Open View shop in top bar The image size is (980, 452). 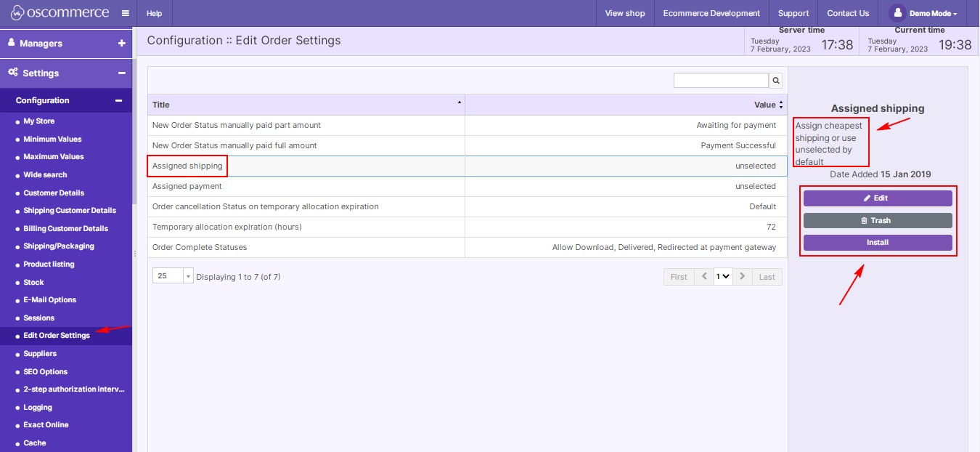624,13
